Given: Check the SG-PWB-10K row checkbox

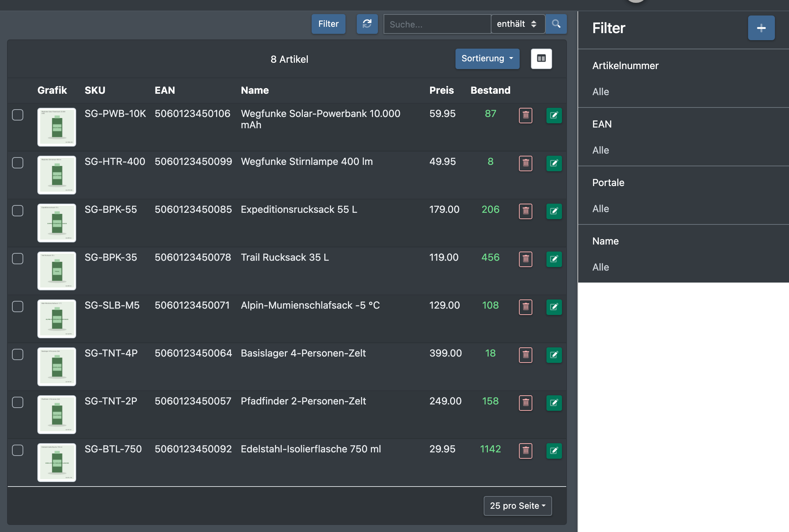Looking at the screenshot, I should click(18, 115).
